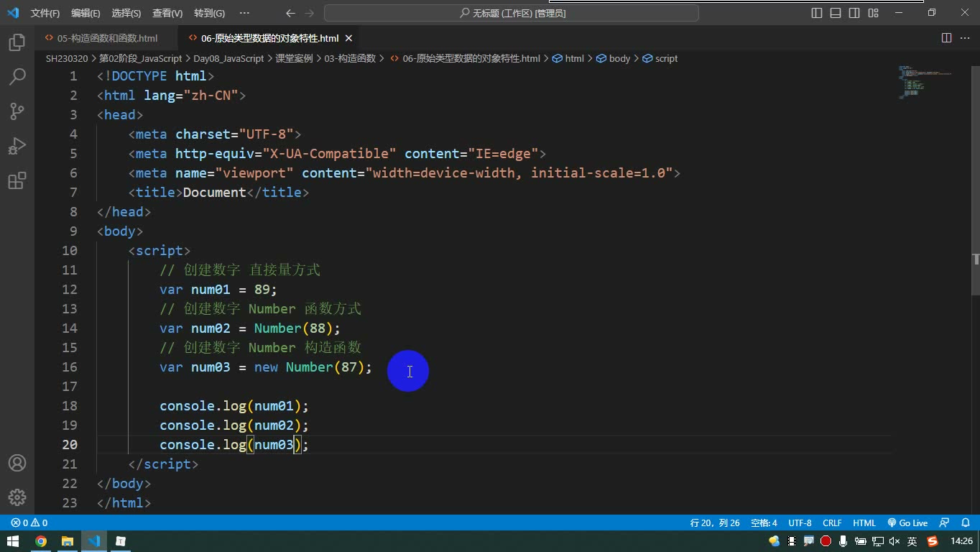Click the feedback icon in status bar
The image size is (980, 552).
point(945,523)
